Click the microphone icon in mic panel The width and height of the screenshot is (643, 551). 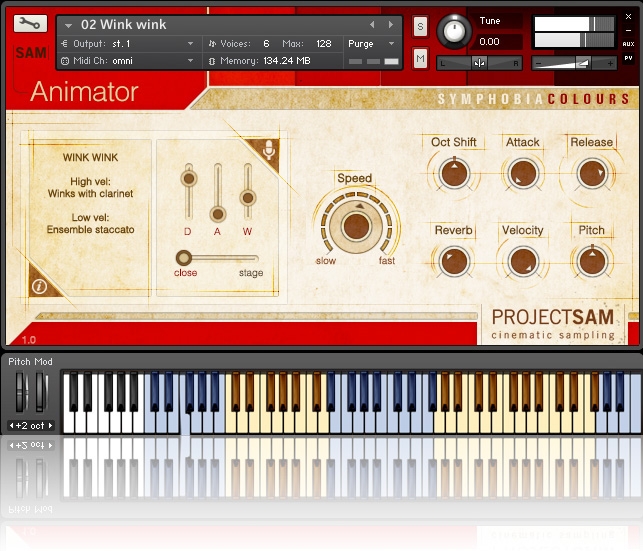click(268, 150)
